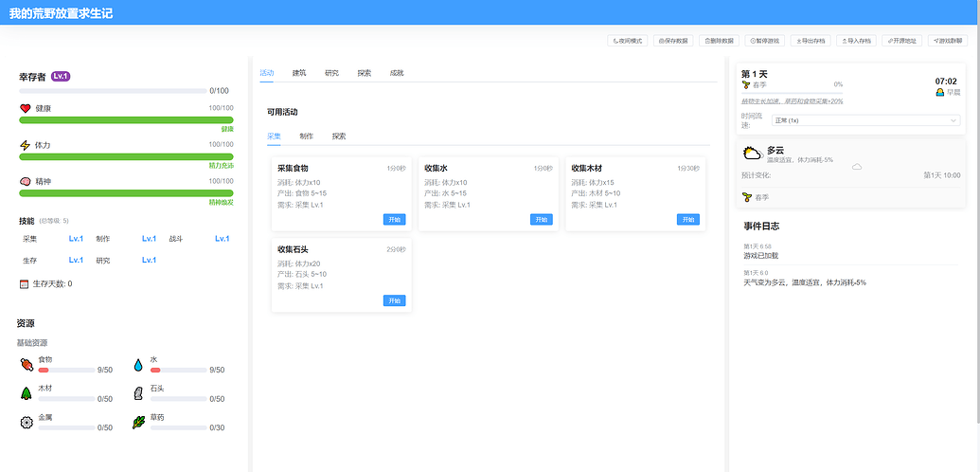The image size is (980, 472).
Task: Click the page title 我的荒野放置求生记
Action: 61,12
